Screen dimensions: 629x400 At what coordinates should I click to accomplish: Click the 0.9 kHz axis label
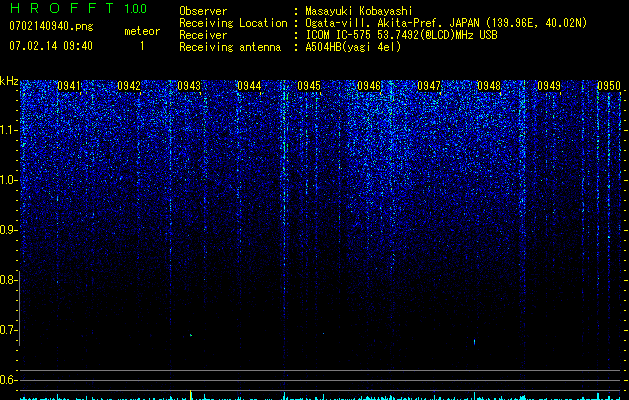click(8, 230)
